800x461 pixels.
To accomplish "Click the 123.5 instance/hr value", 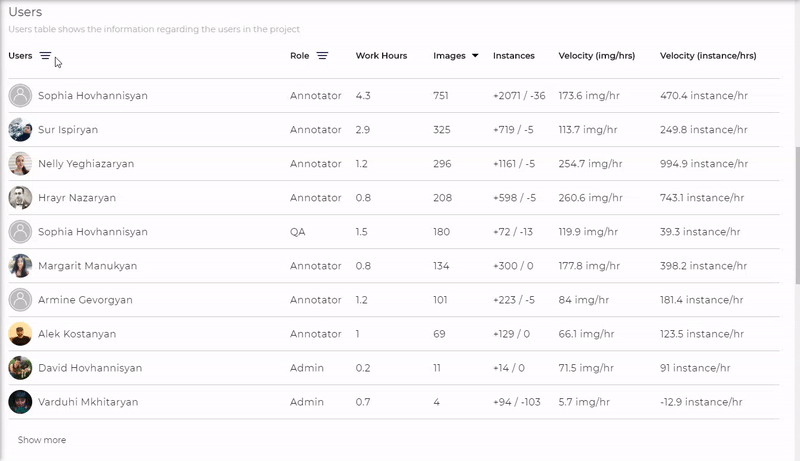I will coord(702,334).
